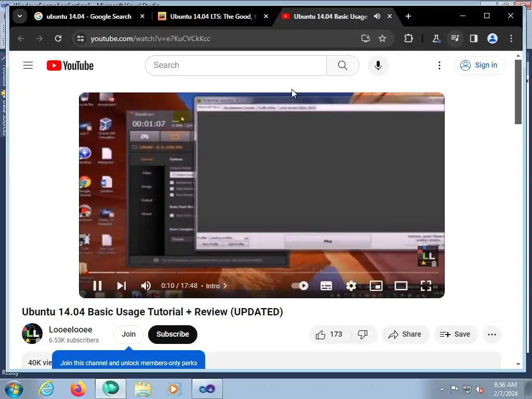Click the address bar URL
This screenshot has height=399, width=532.
coord(150,38)
